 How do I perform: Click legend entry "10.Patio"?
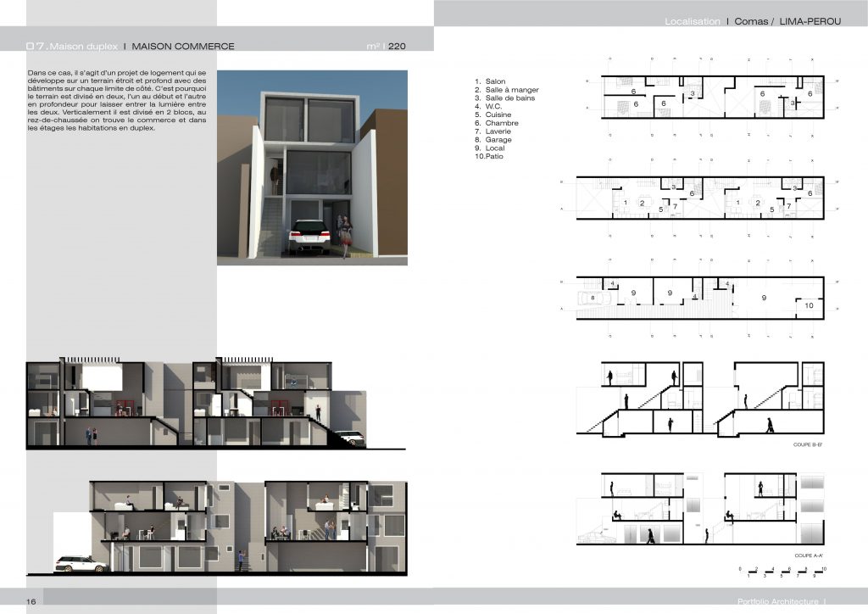click(492, 157)
